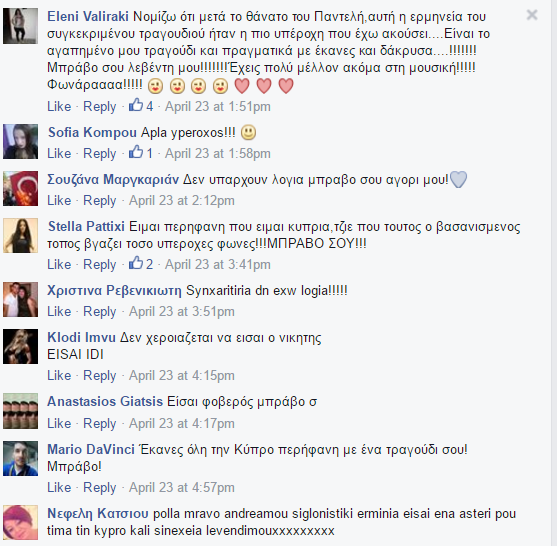Screen dimensions: 557x546
Task: Click the thumbs-up count on Stella Pattixi's comment
Action: point(150,265)
